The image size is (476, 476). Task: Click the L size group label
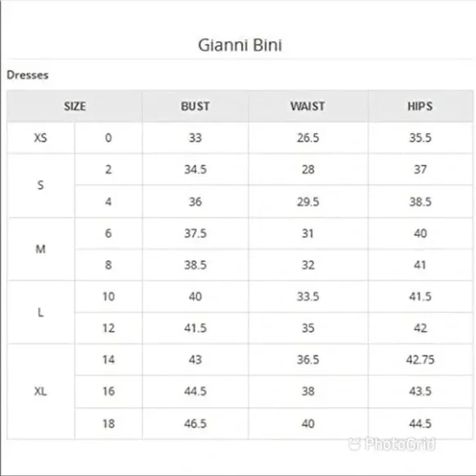click(x=41, y=313)
